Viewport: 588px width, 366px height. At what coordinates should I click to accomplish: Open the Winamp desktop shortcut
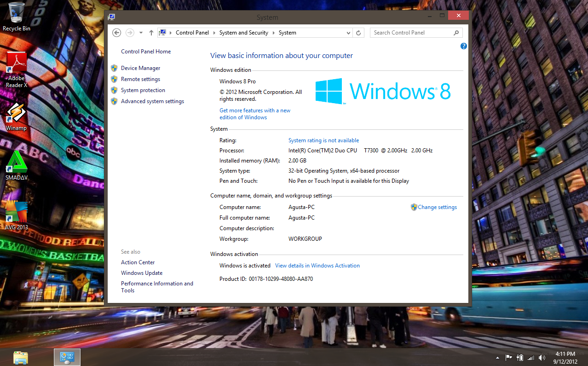(x=16, y=116)
